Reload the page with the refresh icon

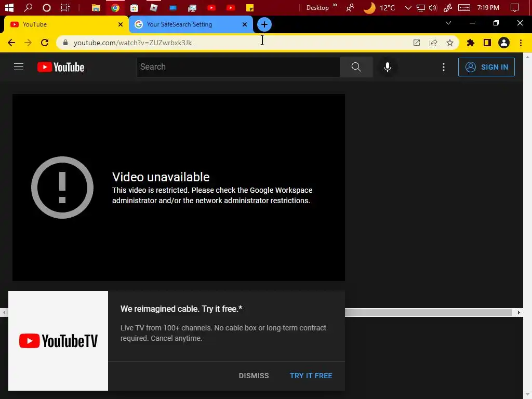tap(45, 43)
